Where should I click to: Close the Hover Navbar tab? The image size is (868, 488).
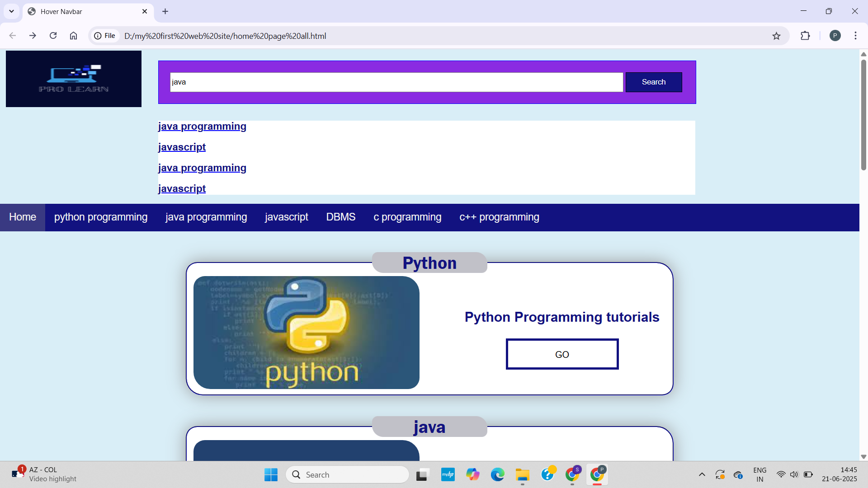(145, 11)
